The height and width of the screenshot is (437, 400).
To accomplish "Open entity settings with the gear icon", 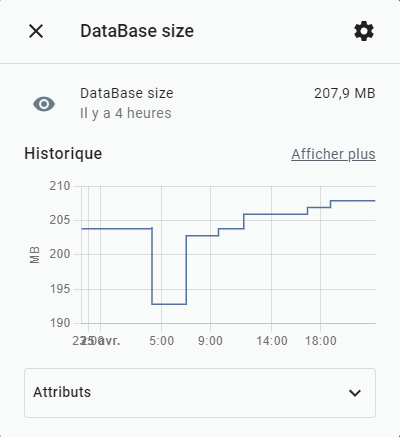I will coord(364,31).
